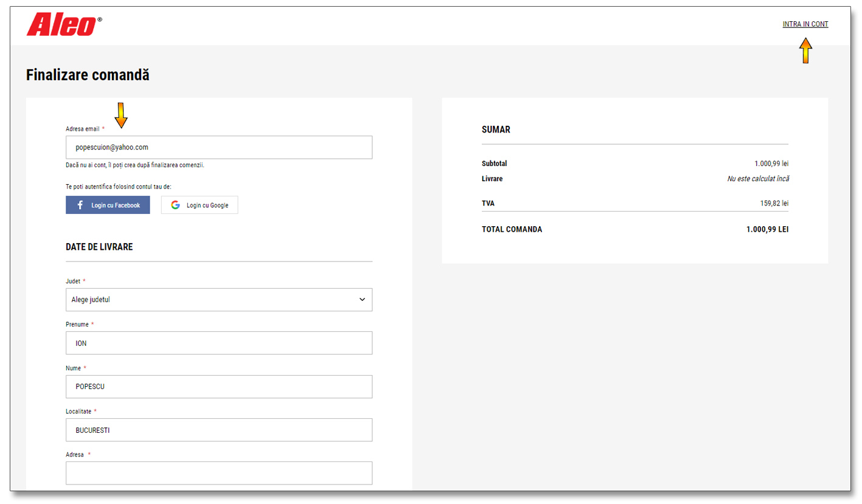
Task: Select the Localitate field with BUCURESTI
Action: pos(218,430)
